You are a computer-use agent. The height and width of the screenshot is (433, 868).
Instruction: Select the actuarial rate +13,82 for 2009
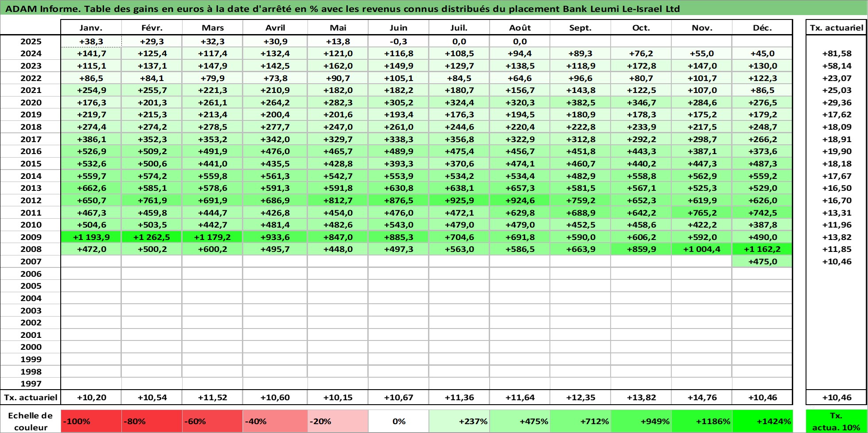(x=837, y=237)
